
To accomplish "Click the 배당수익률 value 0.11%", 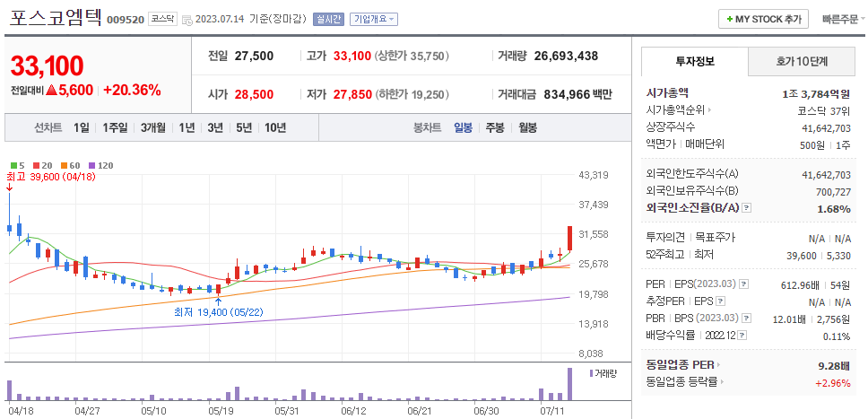I will [837, 337].
